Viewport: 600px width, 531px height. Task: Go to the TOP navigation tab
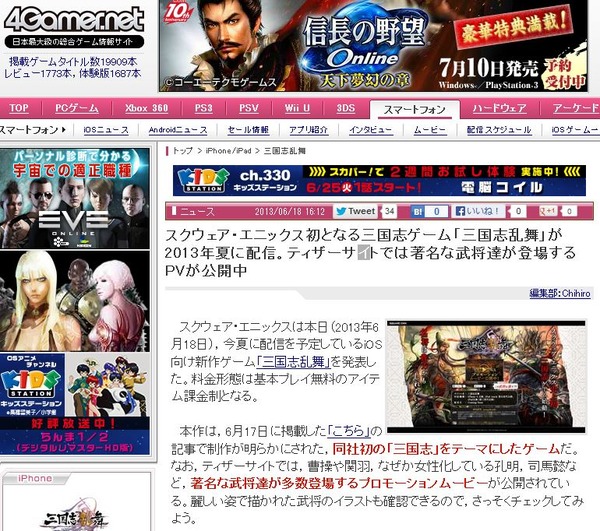pyautogui.click(x=19, y=108)
